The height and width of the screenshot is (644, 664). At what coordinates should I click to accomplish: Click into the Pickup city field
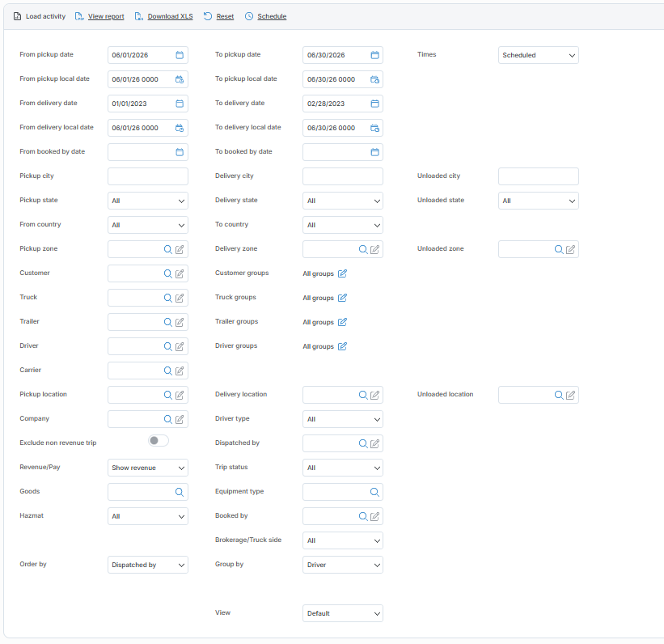coord(148,176)
